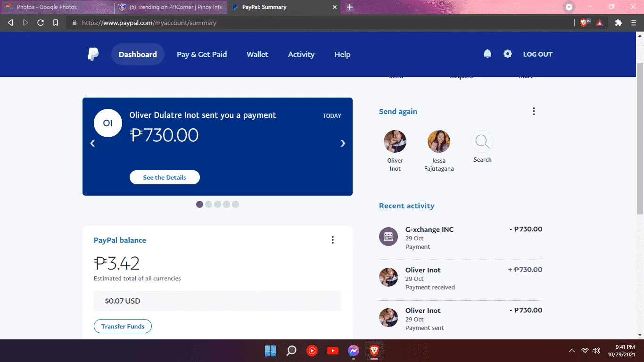The image size is (644, 362).
Task: Click the browser address bar URL
Action: (x=149, y=23)
